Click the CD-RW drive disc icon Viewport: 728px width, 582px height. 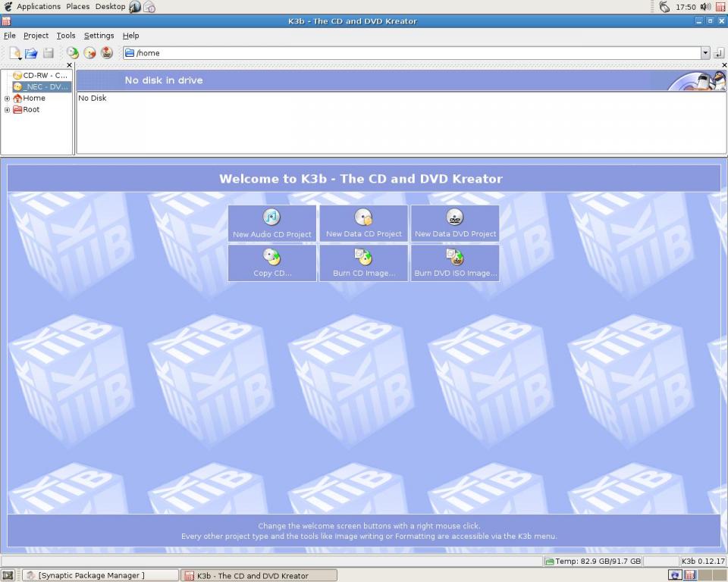[x=17, y=75]
